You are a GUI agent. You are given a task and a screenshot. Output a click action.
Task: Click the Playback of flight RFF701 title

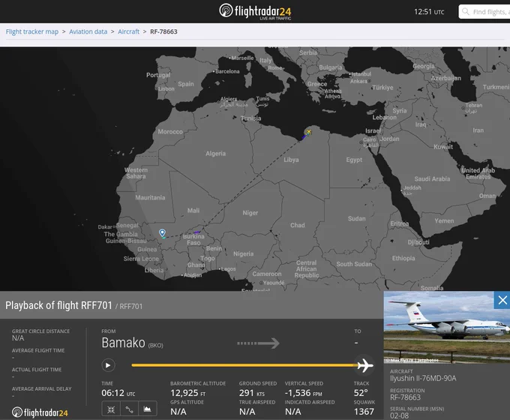tap(58, 305)
